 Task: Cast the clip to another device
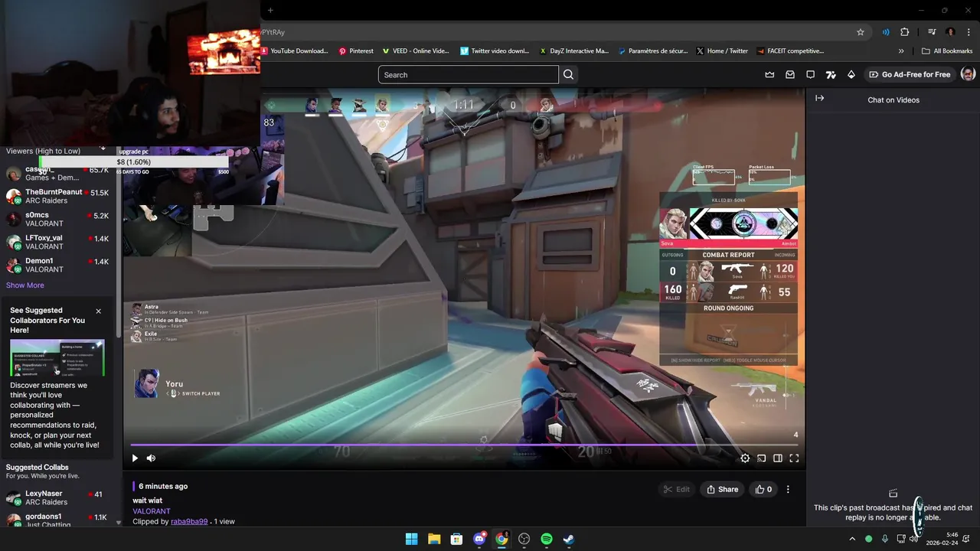(762, 458)
